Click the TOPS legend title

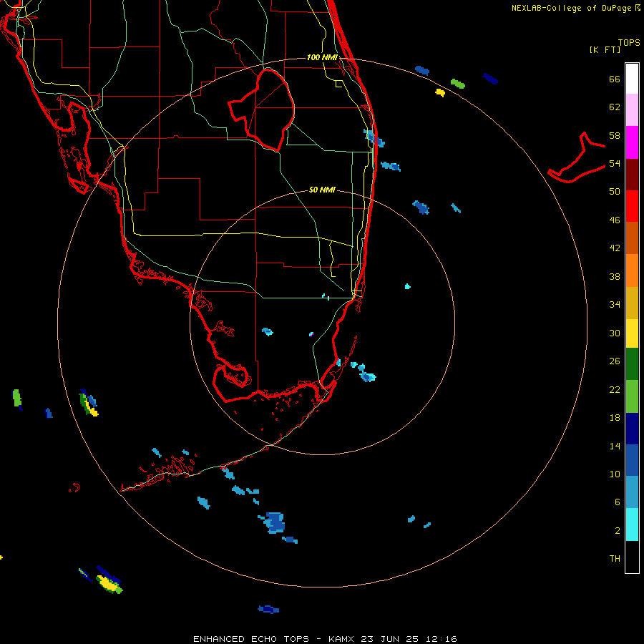point(629,43)
